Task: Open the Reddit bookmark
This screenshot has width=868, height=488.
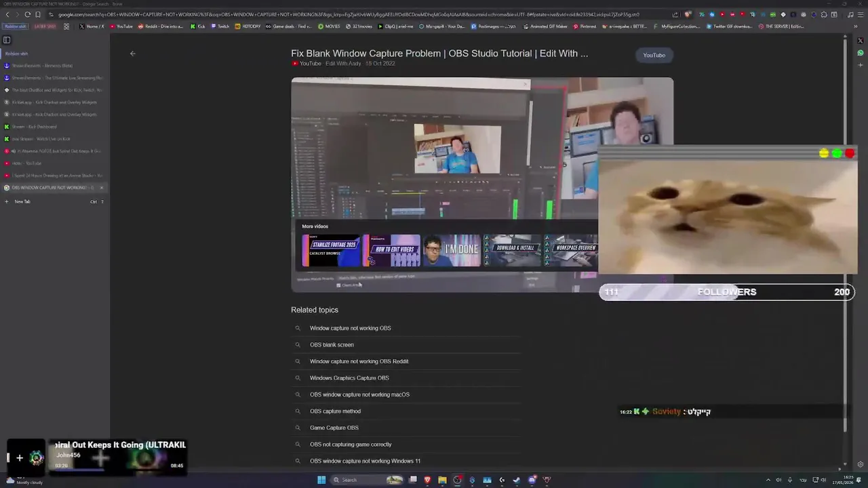Action: pyautogui.click(x=161, y=26)
